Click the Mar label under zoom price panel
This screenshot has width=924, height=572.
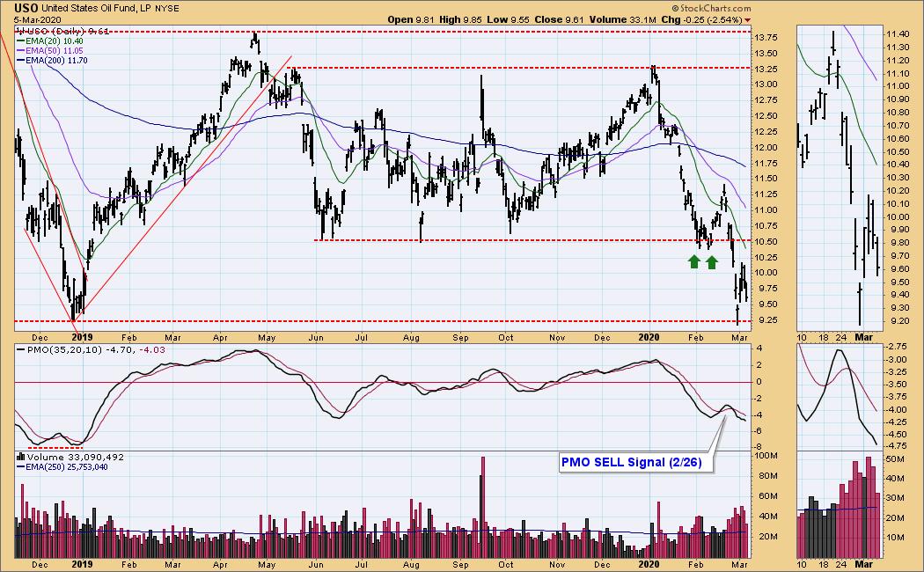864,338
